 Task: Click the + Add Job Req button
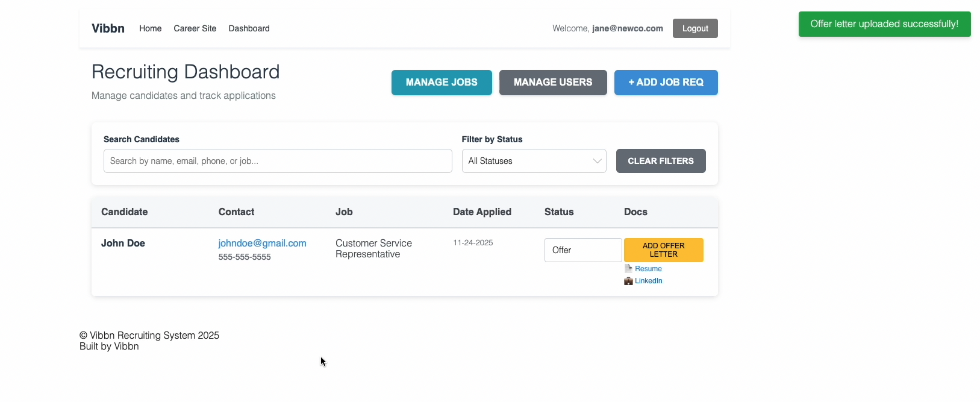coord(666,83)
